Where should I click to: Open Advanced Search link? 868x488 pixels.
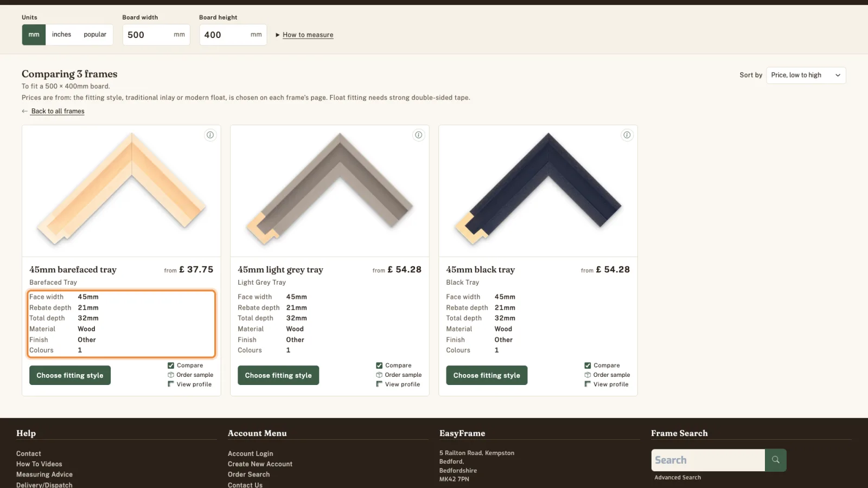tap(678, 478)
